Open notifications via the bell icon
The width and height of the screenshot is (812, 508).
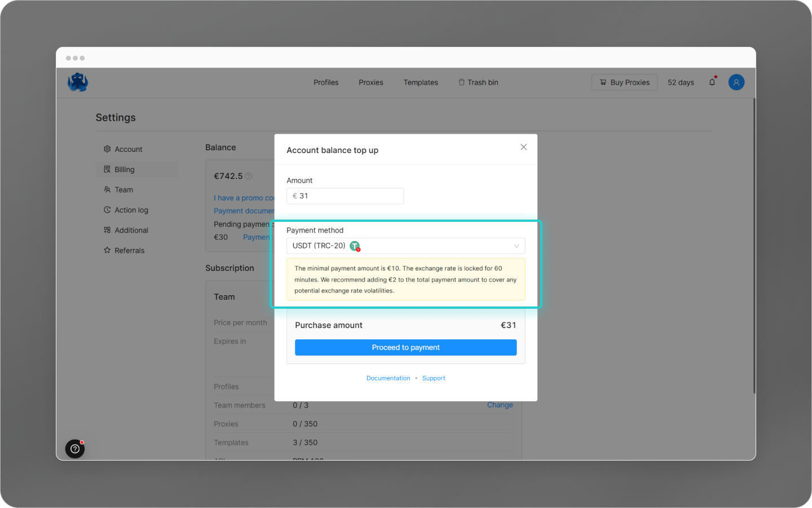tap(712, 82)
